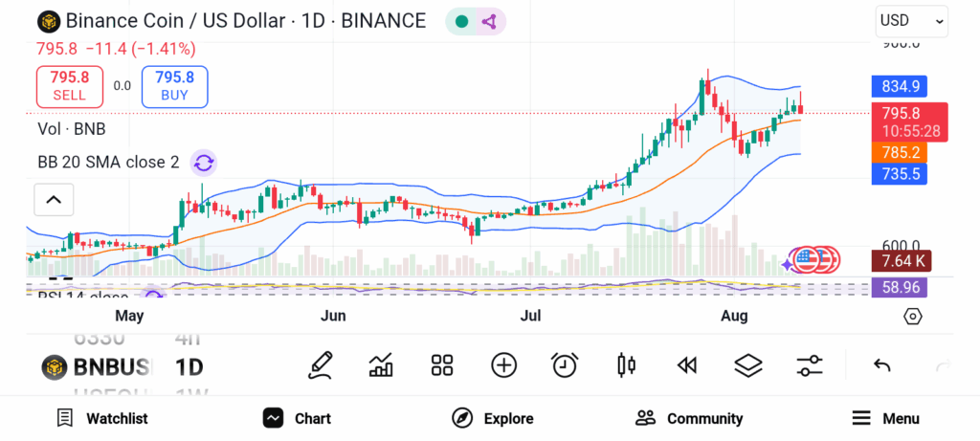The image size is (980, 441).
Task: Open the four-square layout grid icon
Action: pos(441,364)
